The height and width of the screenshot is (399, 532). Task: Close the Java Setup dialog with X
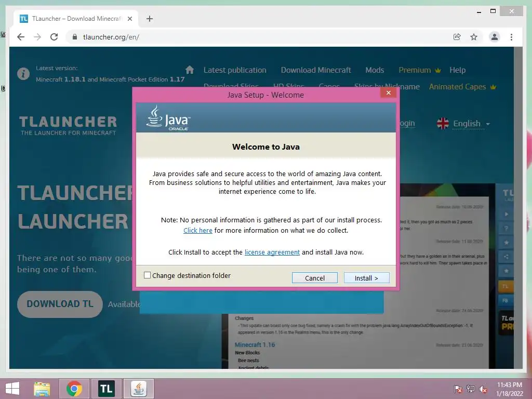(389, 92)
